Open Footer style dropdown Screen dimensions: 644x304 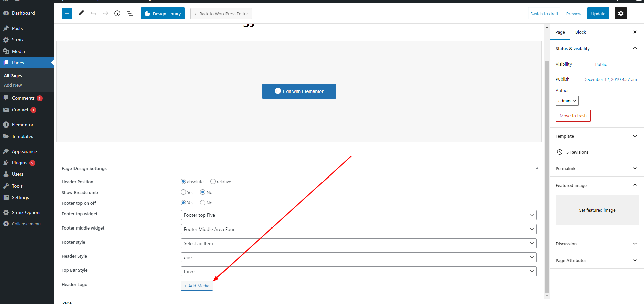click(358, 243)
